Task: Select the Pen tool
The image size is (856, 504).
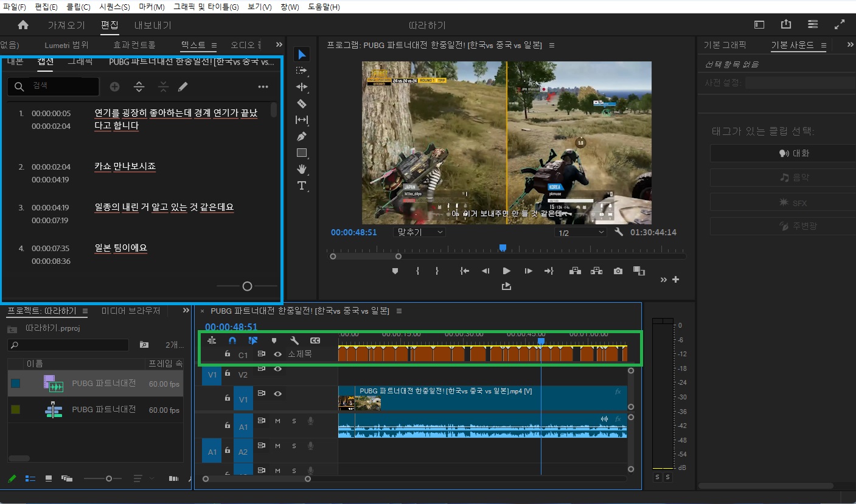Action: point(302,136)
